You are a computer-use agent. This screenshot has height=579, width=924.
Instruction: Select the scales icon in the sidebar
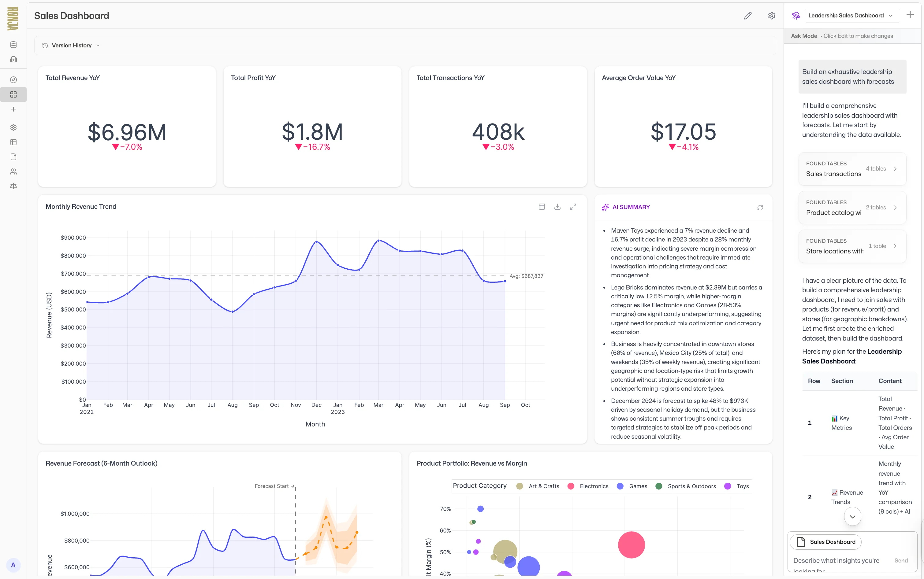(x=13, y=186)
